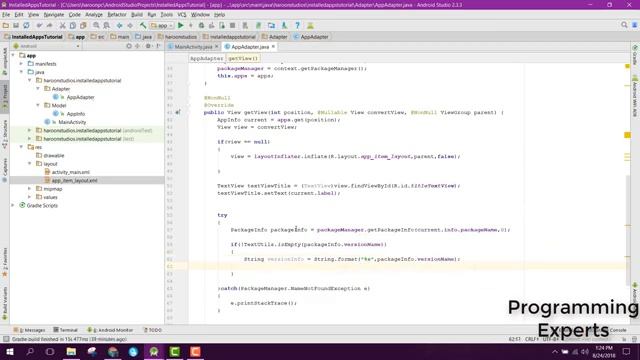The width and height of the screenshot is (640, 360).
Task: Toggle the Messages tool window button
Action: [x=29, y=330]
